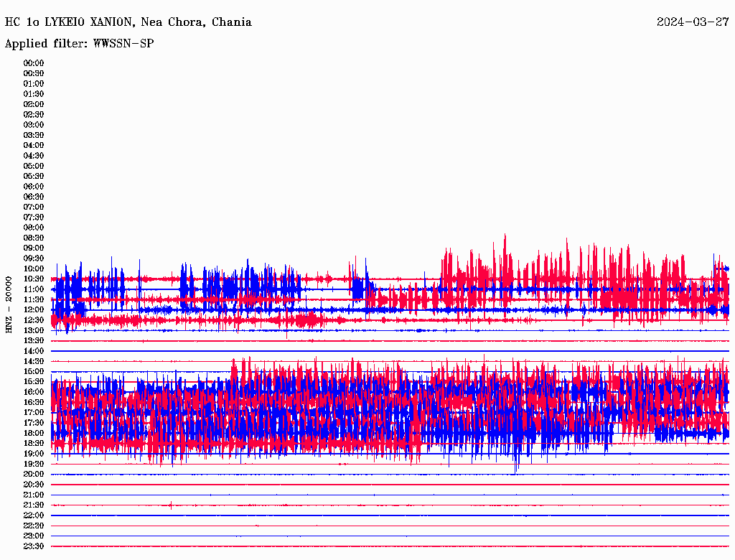The width and height of the screenshot is (735, 560).
Task: Select the Applied filter WWSSN-SP text
Action: (x=79, y=43)
